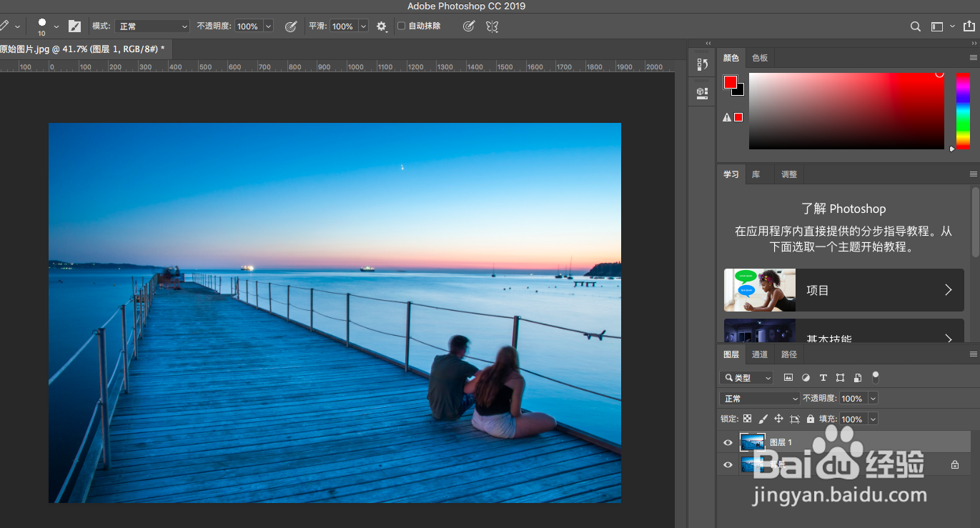Click the Lock all padlock icon
The height and width of the screenshot is (528, 980).
click(810, 419)
